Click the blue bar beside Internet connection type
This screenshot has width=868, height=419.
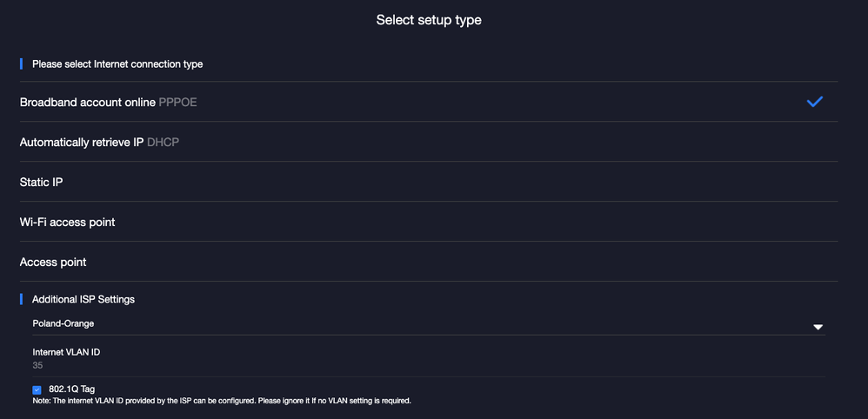(21, 63)
